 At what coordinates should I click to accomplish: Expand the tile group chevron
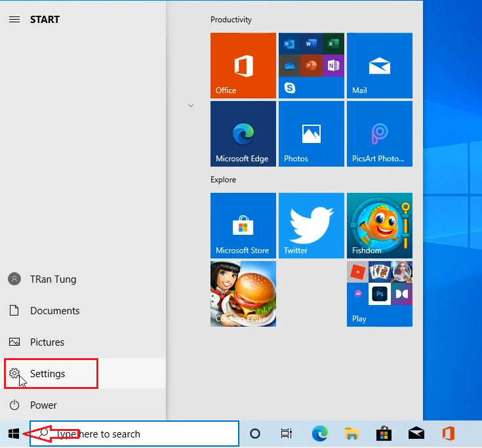[191, 105]
